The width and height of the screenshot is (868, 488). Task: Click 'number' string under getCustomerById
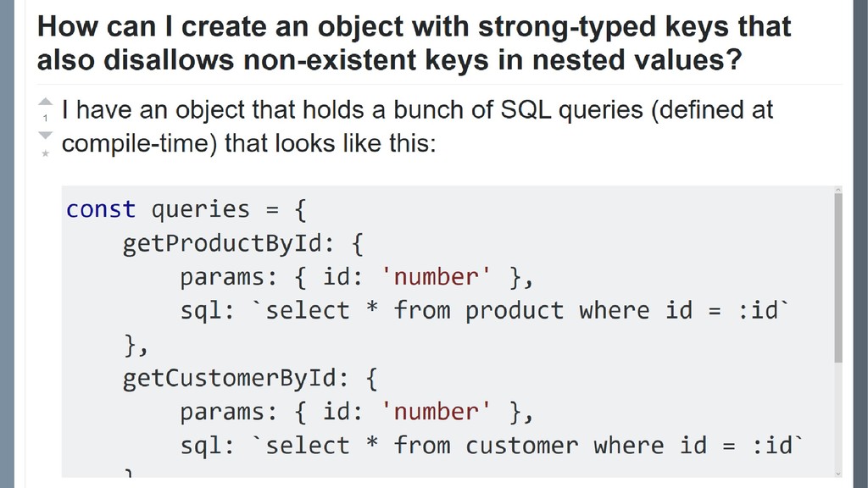click(x=436, y=412)
